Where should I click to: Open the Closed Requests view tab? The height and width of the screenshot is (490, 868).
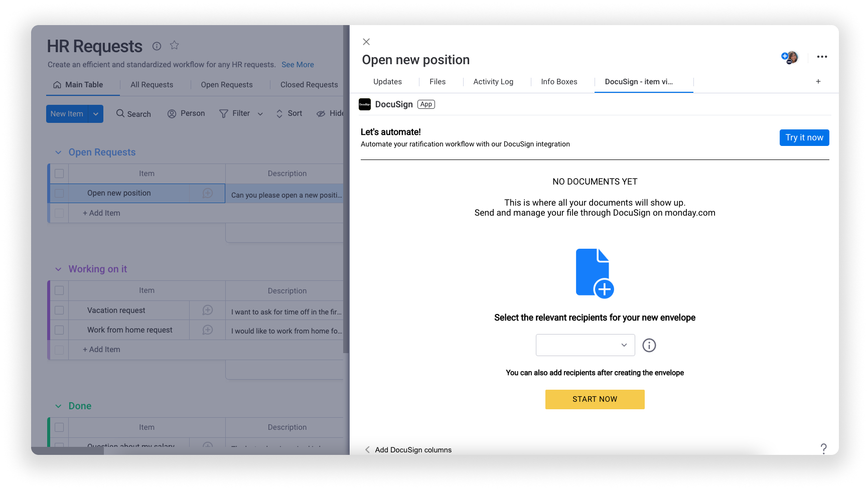309,85
